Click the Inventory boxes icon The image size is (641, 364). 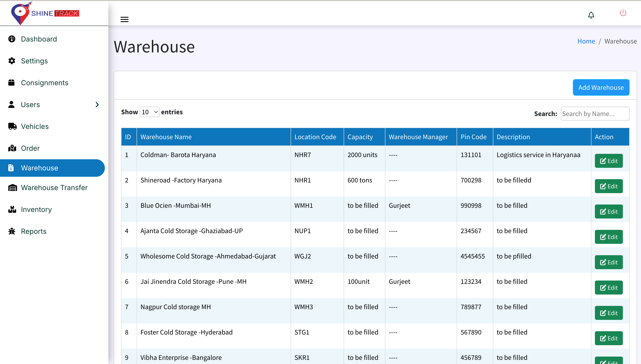click(x=12, y=209)
